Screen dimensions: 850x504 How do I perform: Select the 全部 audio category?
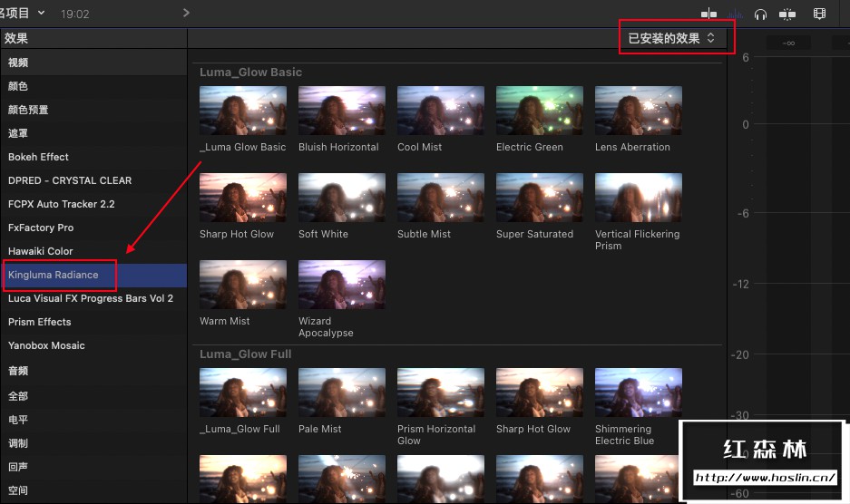93,396
